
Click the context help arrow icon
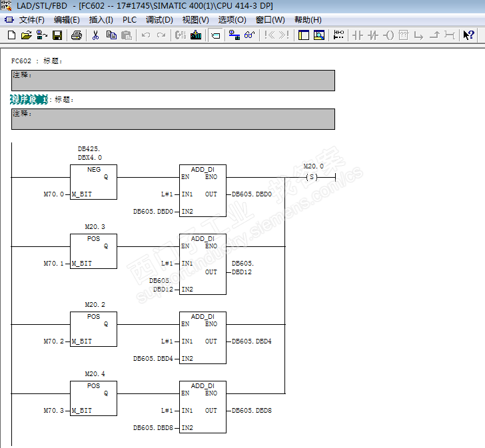pos(468,35)
